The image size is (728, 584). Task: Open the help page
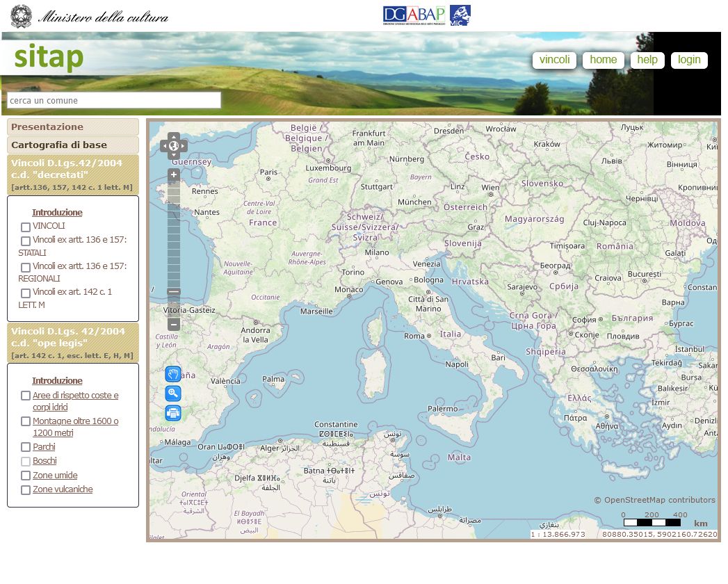tap(647, 60)
